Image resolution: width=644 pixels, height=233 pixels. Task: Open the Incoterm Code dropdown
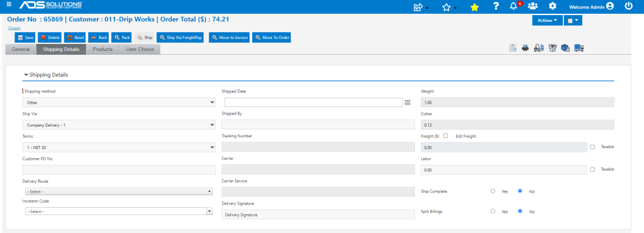(119, 211)
